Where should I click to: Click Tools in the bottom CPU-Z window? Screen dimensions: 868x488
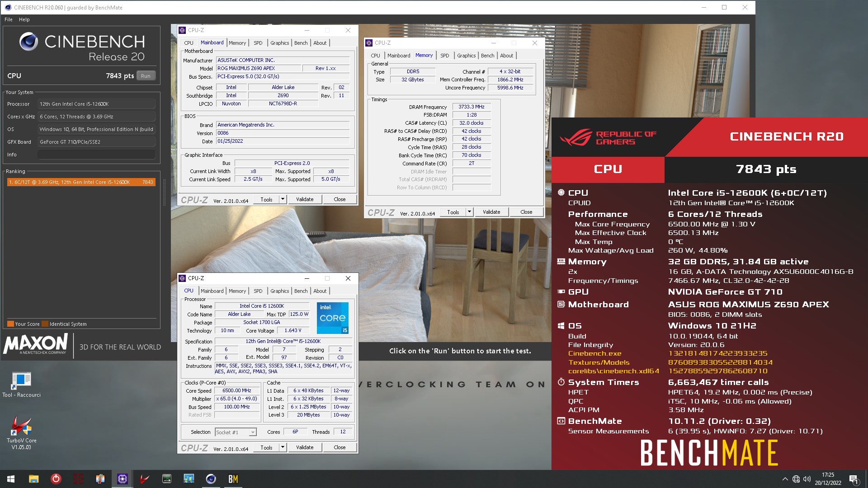click(266, 447)
